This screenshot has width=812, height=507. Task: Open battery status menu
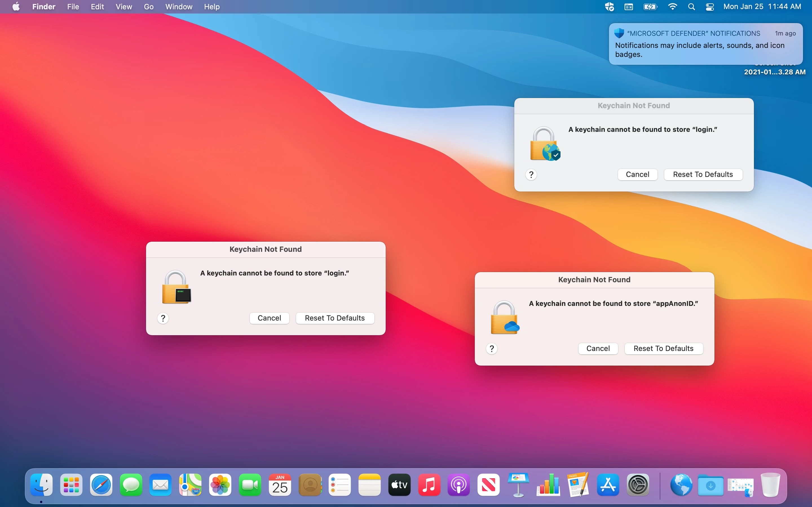[x=650, y=7]
